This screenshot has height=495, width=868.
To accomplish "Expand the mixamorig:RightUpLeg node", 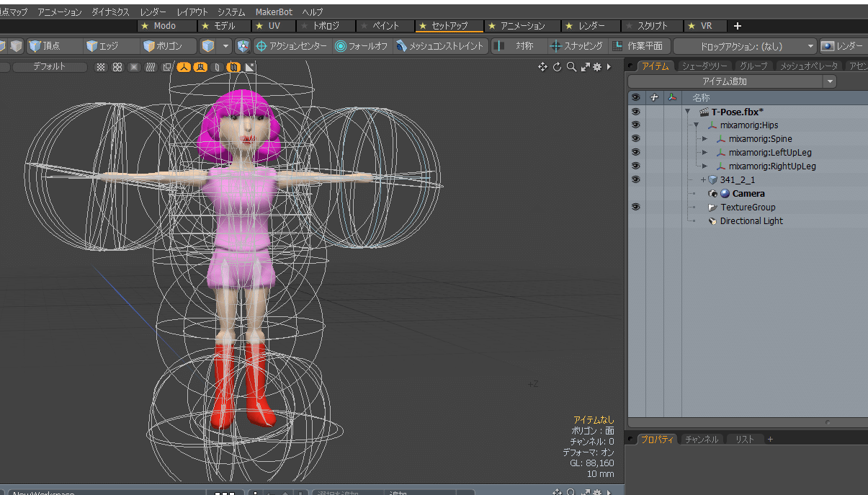I will (704, 166).
